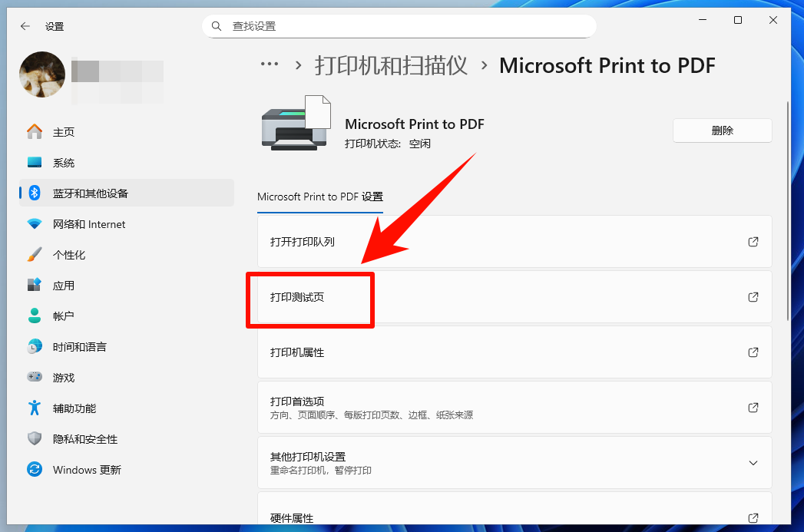The height and width of the screenshot is (532, 804).
Task: Click the external link icon for 打印首选项
Action: click(x=753, y=408)
